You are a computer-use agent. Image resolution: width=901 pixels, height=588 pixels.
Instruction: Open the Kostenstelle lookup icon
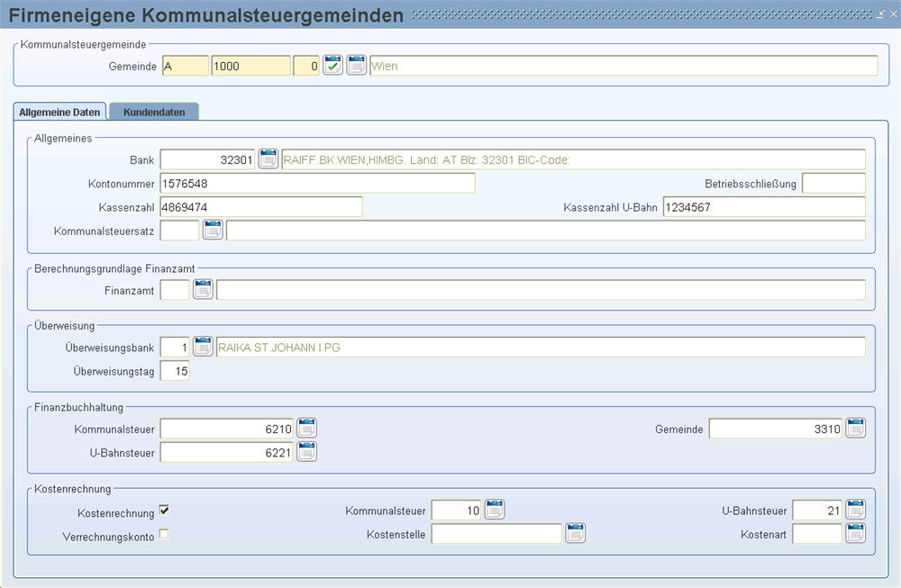(575, 534)
